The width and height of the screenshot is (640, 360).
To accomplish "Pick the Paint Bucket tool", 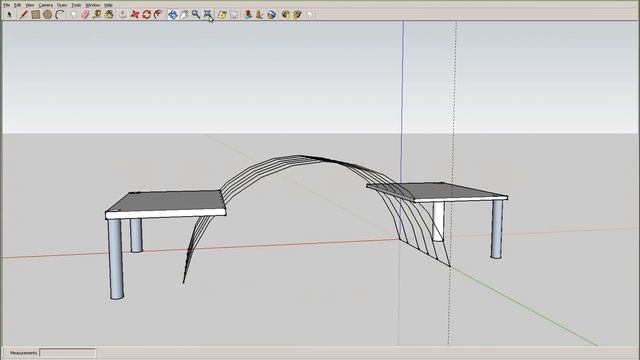I will [109, 15].
